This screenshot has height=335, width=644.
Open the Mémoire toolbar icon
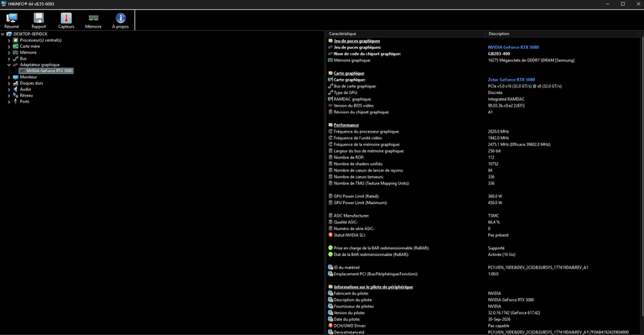pos(93,18)
